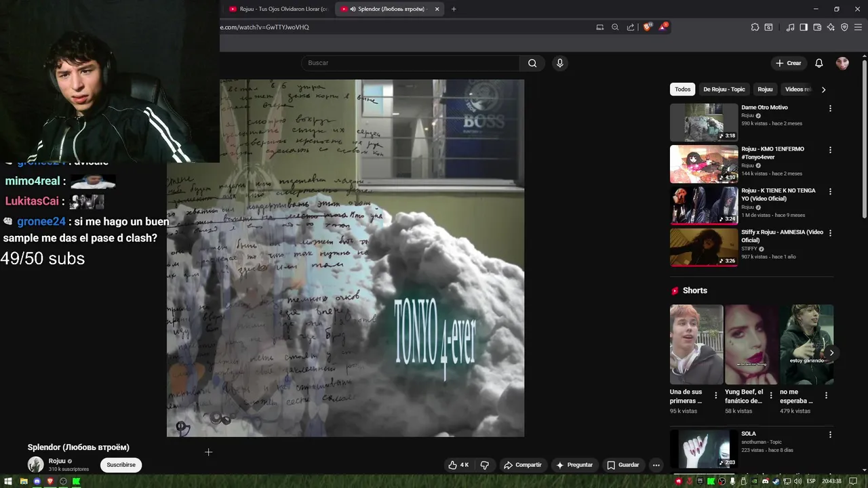The width and height of the screenshot is (868, 488).
Task: Open options menu for KMO 1ENFERMO video
Action: [x=830, y=150]
